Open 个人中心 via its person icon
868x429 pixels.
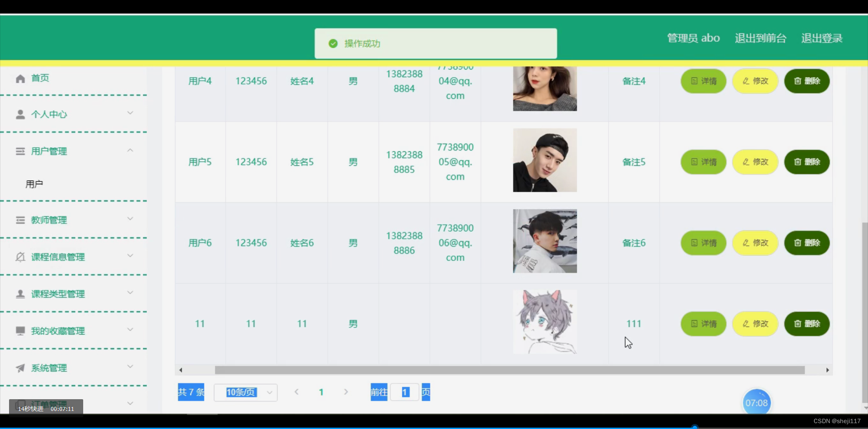[x=20, y=114]
